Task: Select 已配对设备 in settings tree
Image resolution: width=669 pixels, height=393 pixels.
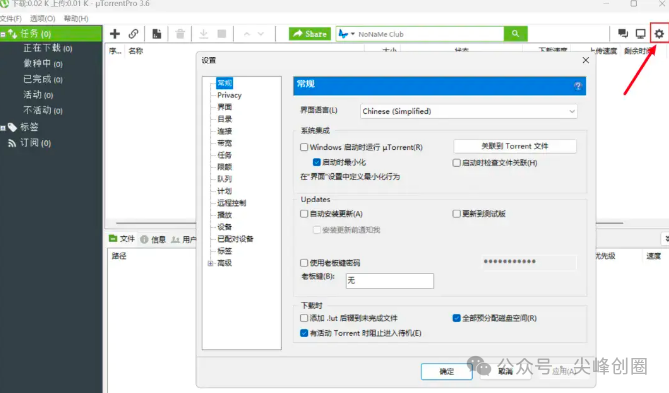Action: pyautogui.click(x=235, y=239)
